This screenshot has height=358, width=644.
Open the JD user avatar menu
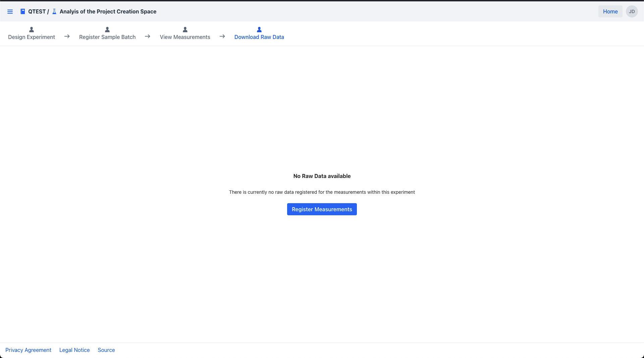pyautogui.click(x=632, y=12)
